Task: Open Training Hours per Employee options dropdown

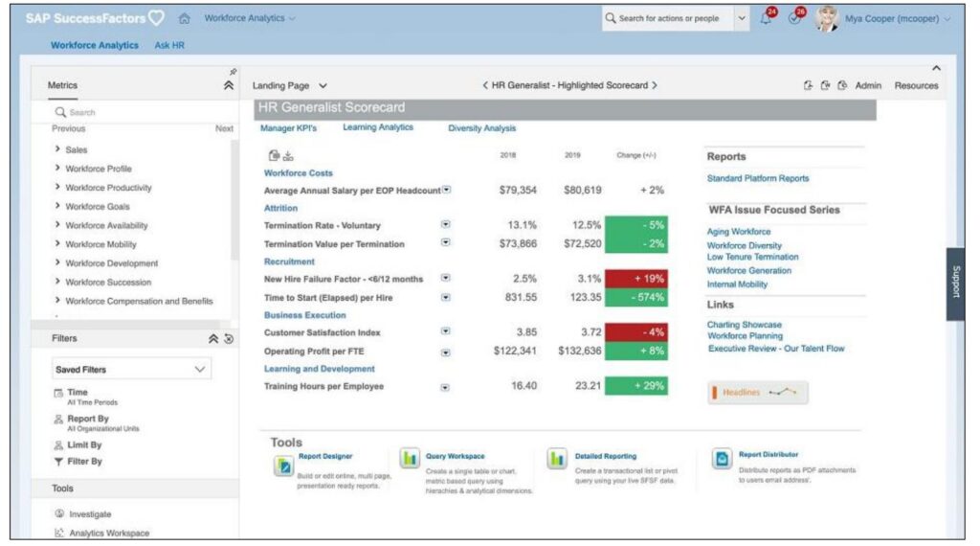Action: point(445,387)
